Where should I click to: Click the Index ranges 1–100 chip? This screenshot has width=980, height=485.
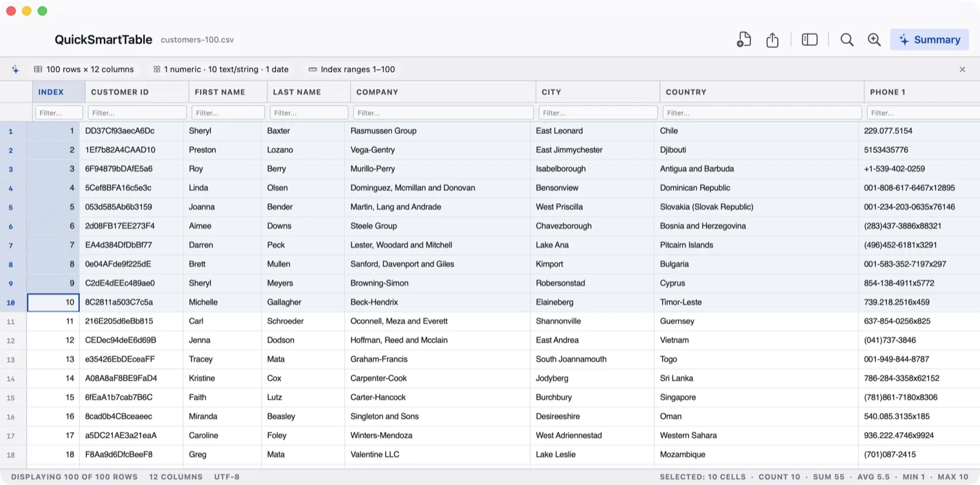351,69
